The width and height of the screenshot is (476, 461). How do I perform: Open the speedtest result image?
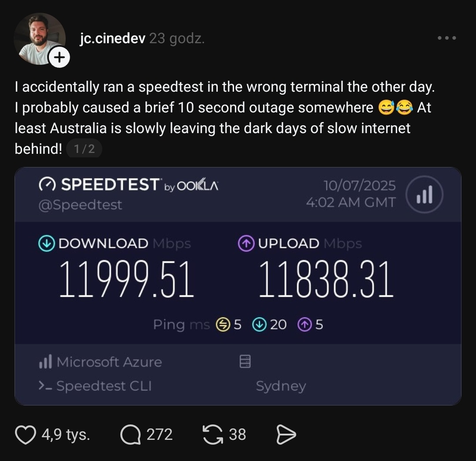238,286
